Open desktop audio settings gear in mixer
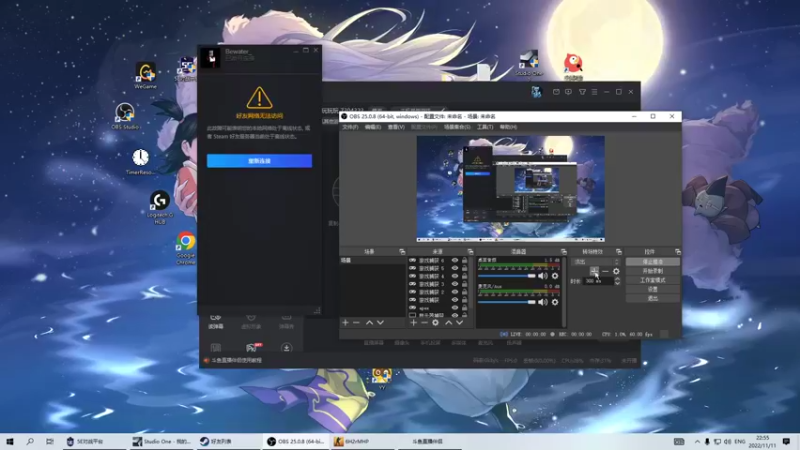 tap(555, 276)
